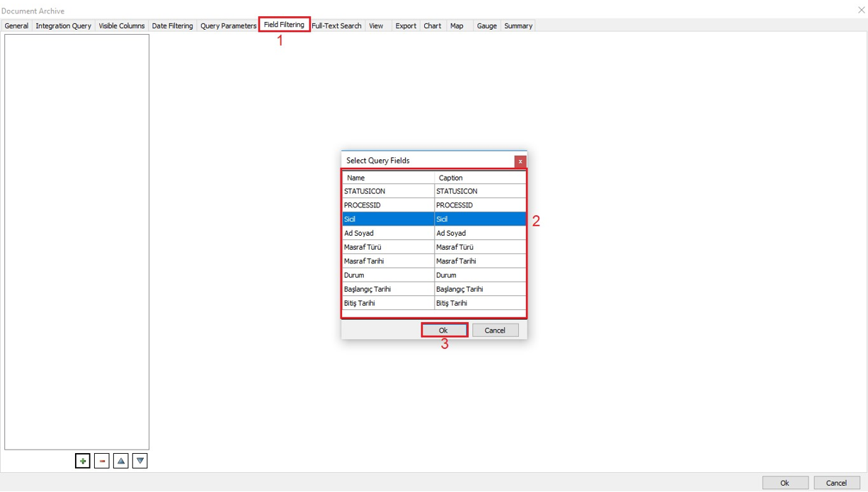Click the red minus remove field icon
The image size is (868, 492).
click(102, 461)
